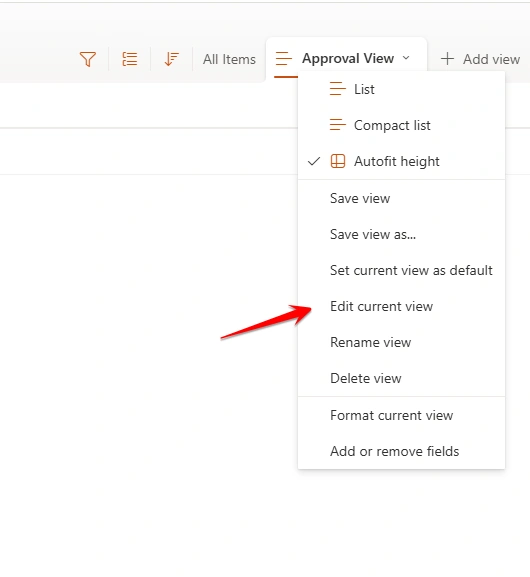
Task: Click the Autofit height grid icon
Action: pyautogui.click(x=338, y=161)
